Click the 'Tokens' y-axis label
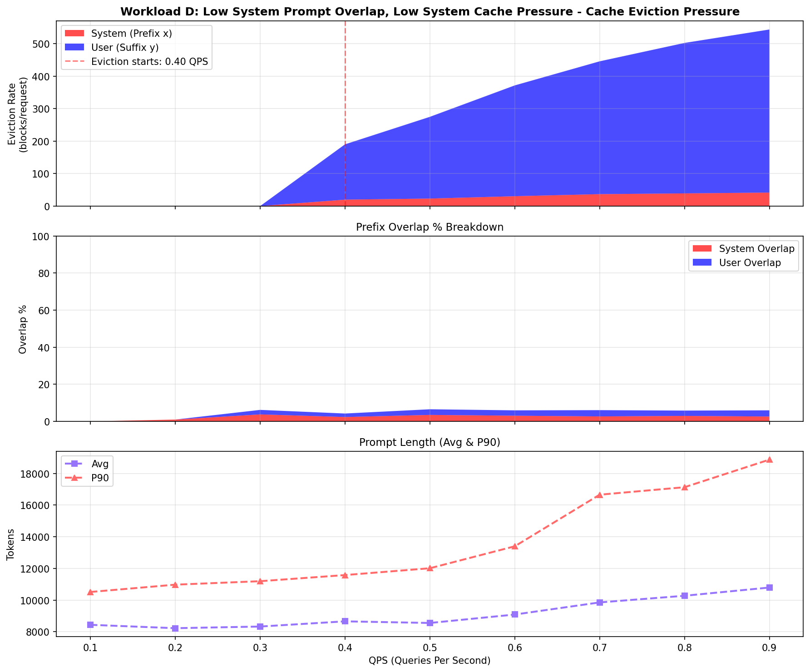Viewport: 810px width, 672px height. pyautogui.click(x=10, y=544)
